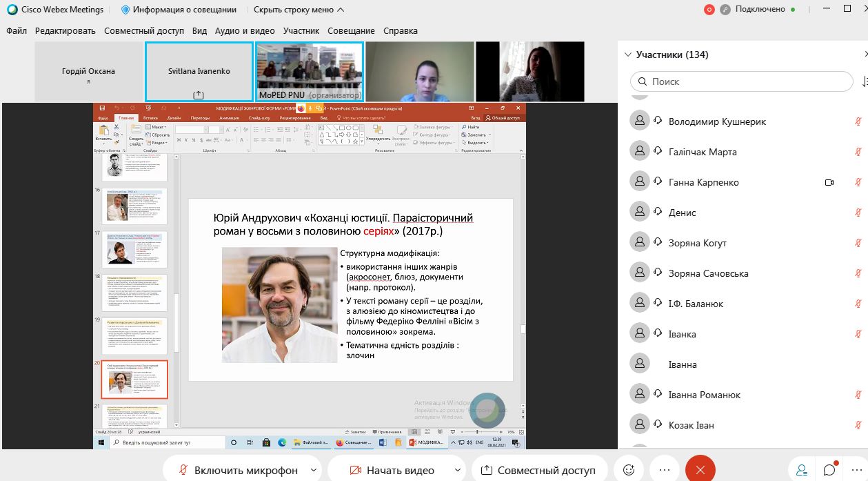This screenshot has height=481, width=868.
Task: Click the Совместный доступ share button
Action: [x=538, y=470]
